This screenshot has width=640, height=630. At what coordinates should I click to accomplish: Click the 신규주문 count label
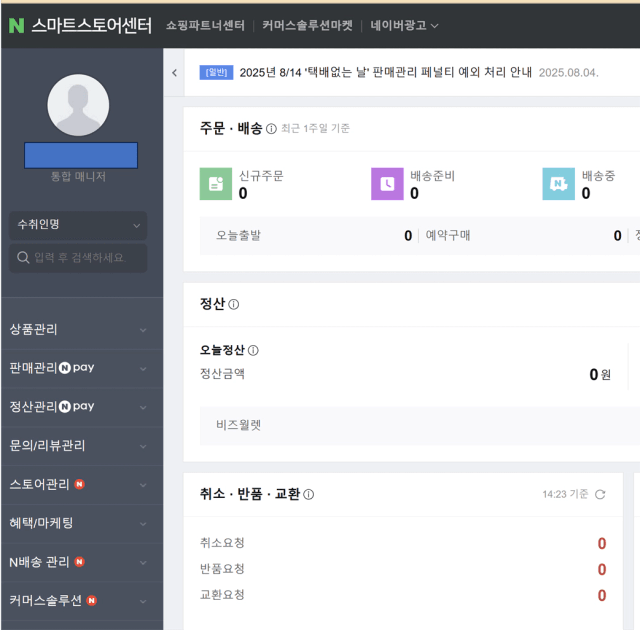point(261,176)
